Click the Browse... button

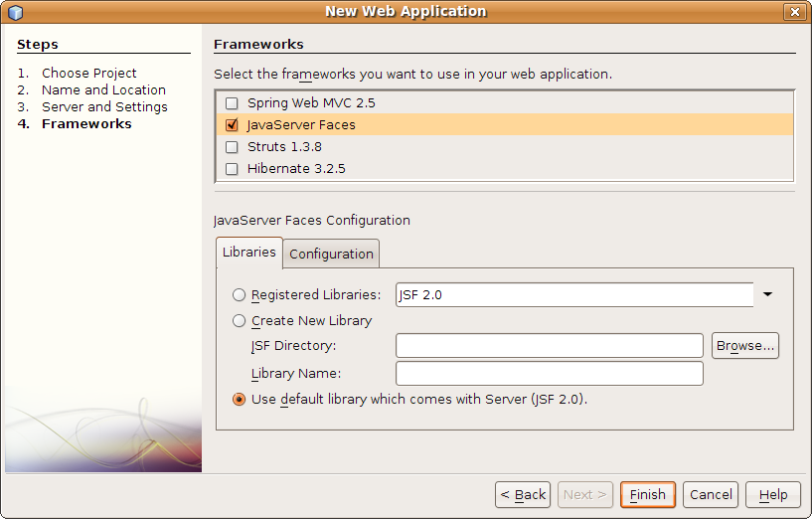click(745, 345)
